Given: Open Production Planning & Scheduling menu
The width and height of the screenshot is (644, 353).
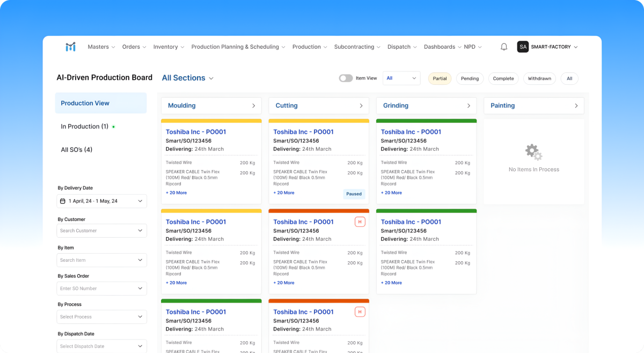Looking at the screenshot, I should tap(238, 47).
